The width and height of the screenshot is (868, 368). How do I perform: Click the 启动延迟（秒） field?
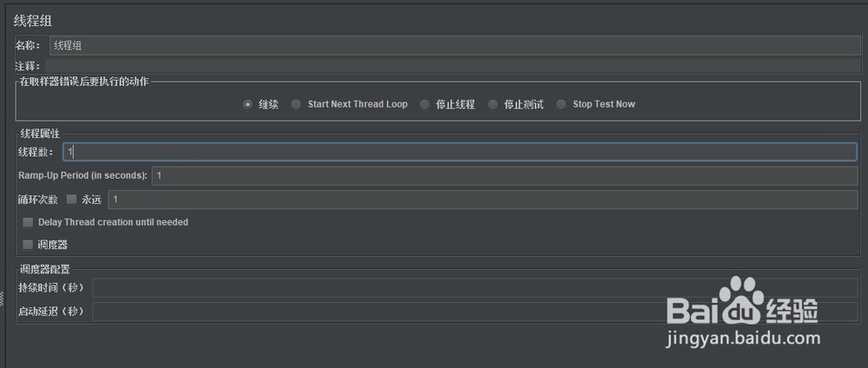pyautogui.click(x=476, y=312)
